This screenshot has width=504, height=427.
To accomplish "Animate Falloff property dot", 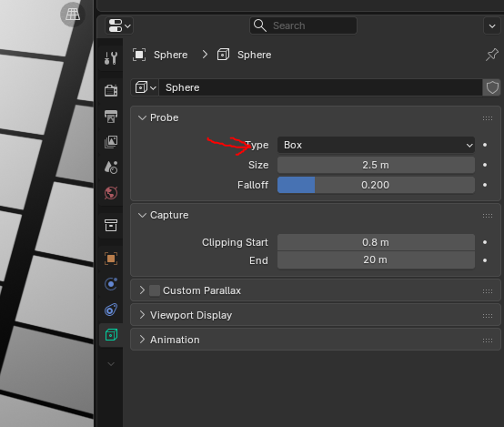I will pyautogui.click(x=485, y=185).
